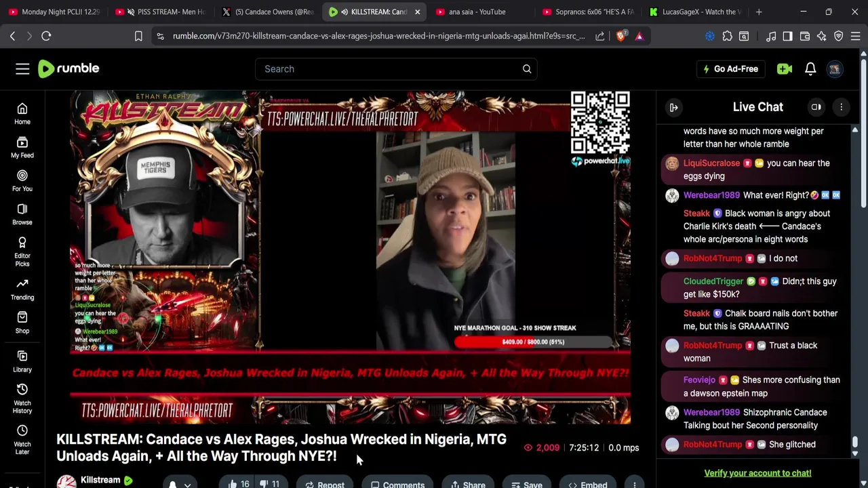
Task: Click the search magnifier icon
Action: click(527, 68)
